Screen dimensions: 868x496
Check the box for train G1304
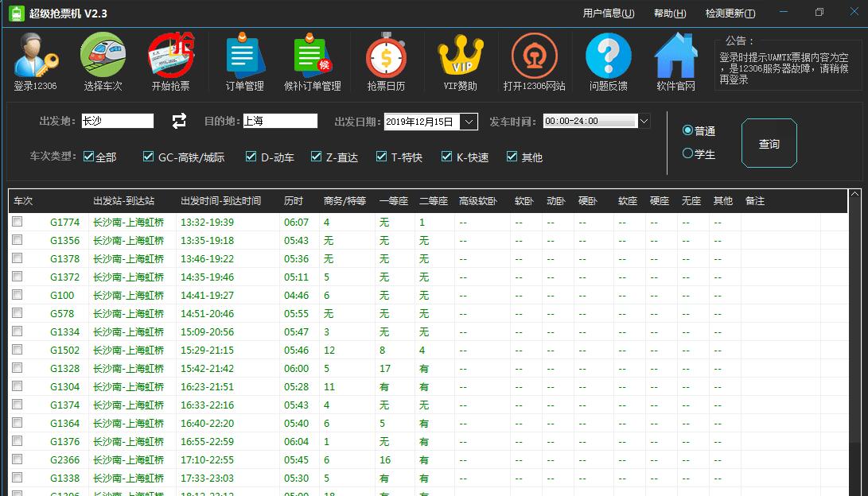18,386
